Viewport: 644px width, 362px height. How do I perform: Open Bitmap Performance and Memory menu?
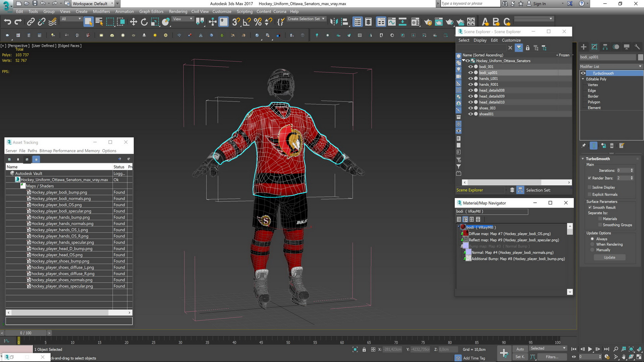coord(69,151)
